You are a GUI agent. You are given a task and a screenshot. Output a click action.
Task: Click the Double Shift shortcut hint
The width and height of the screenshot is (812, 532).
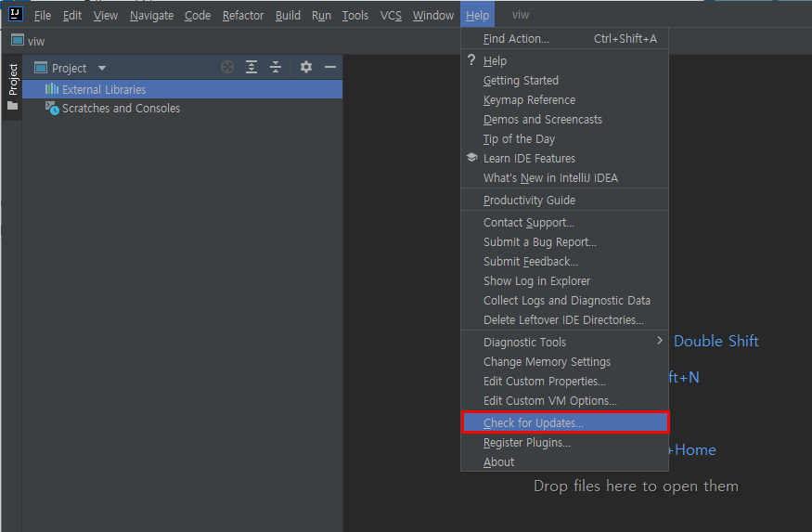[715, 341]
